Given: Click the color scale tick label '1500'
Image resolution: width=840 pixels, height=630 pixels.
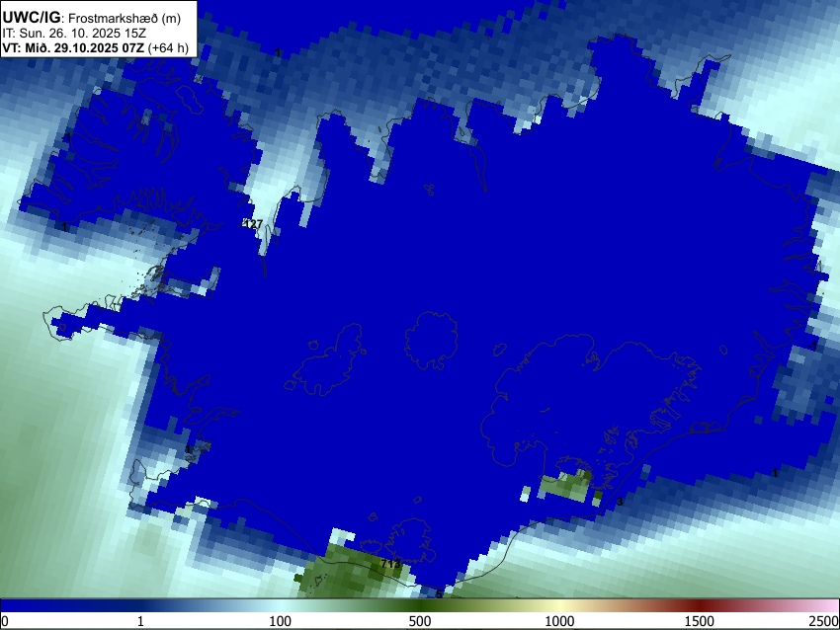Looking at the screenshot, I should pos(700,621).
